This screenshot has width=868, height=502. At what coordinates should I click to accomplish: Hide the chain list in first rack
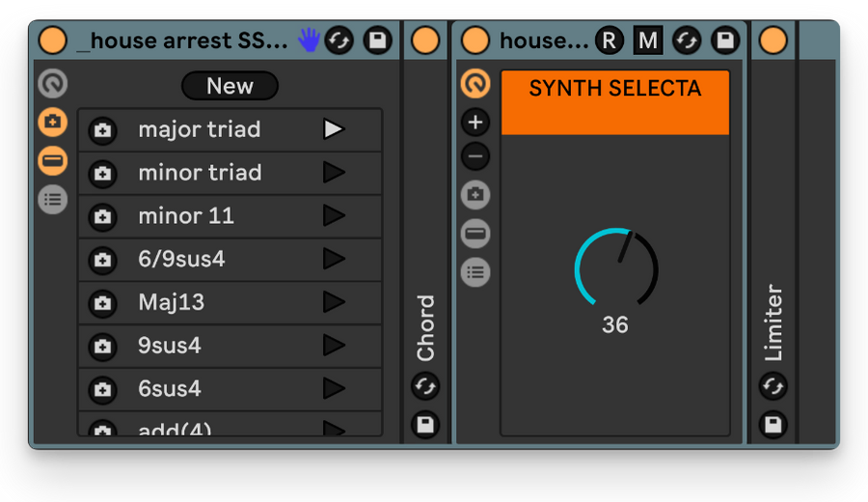click(53, 200)
